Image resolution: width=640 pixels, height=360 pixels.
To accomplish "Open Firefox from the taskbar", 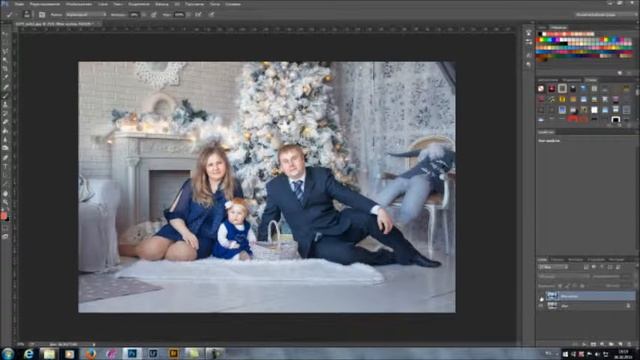I will pos(90,353).
